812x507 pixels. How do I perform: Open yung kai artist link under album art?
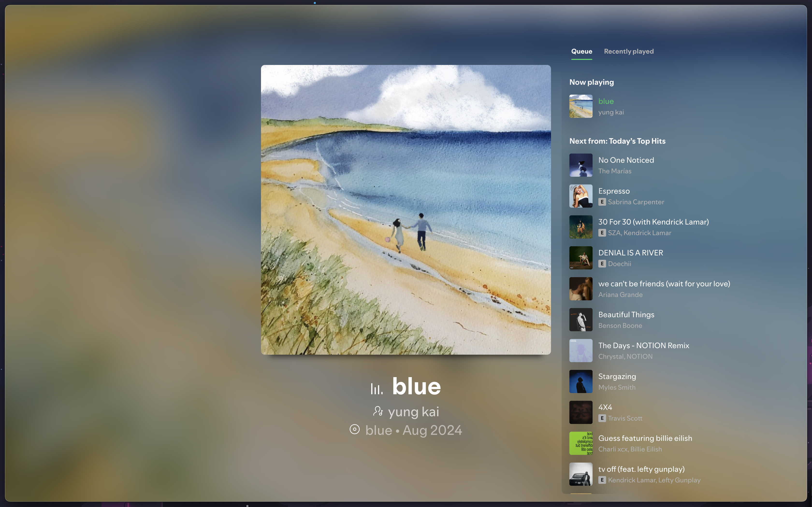[x=413, y=412]
